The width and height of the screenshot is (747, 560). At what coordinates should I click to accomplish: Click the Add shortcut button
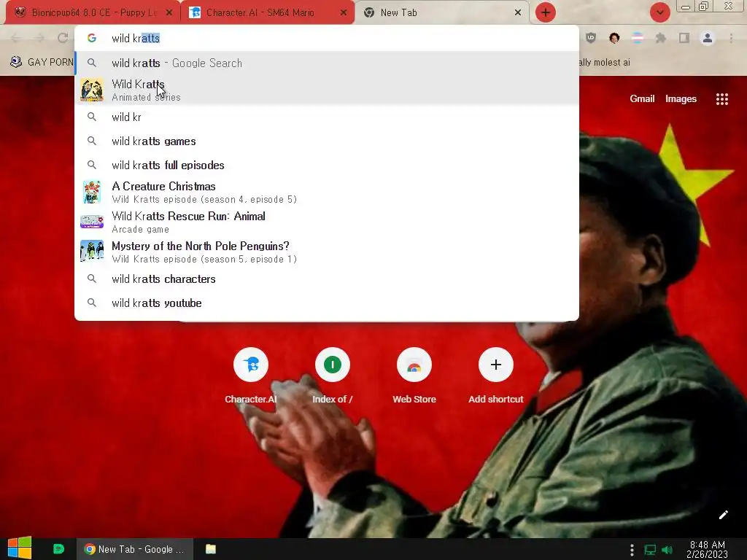496,376
